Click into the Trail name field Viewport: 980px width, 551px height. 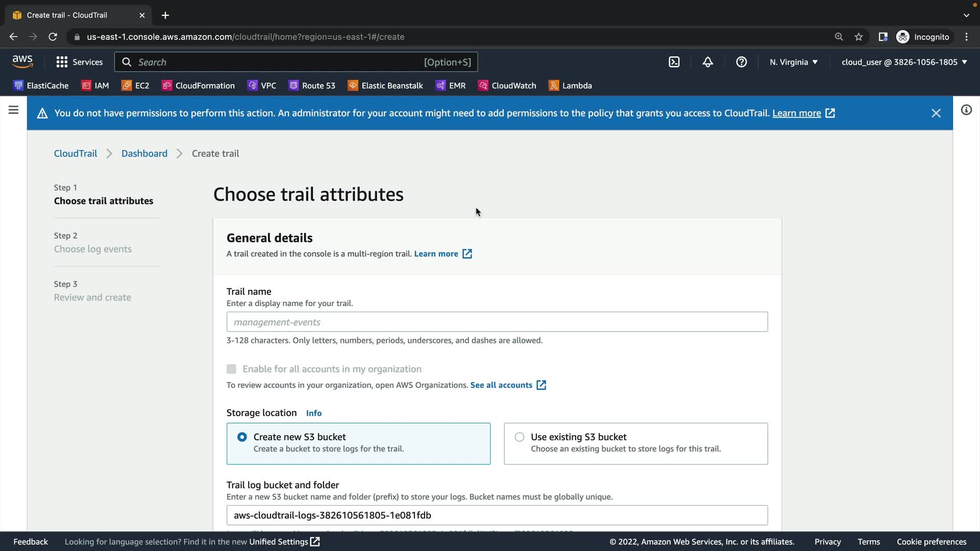[x=497, y=322]
